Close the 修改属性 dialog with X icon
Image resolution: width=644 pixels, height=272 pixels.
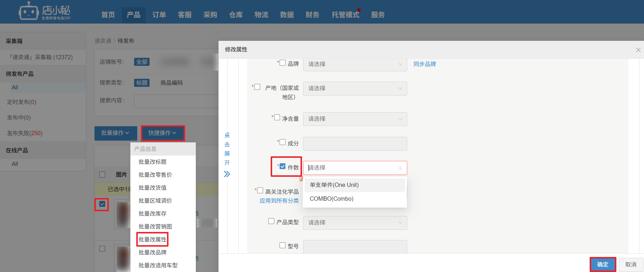click(x=638, y=50)
